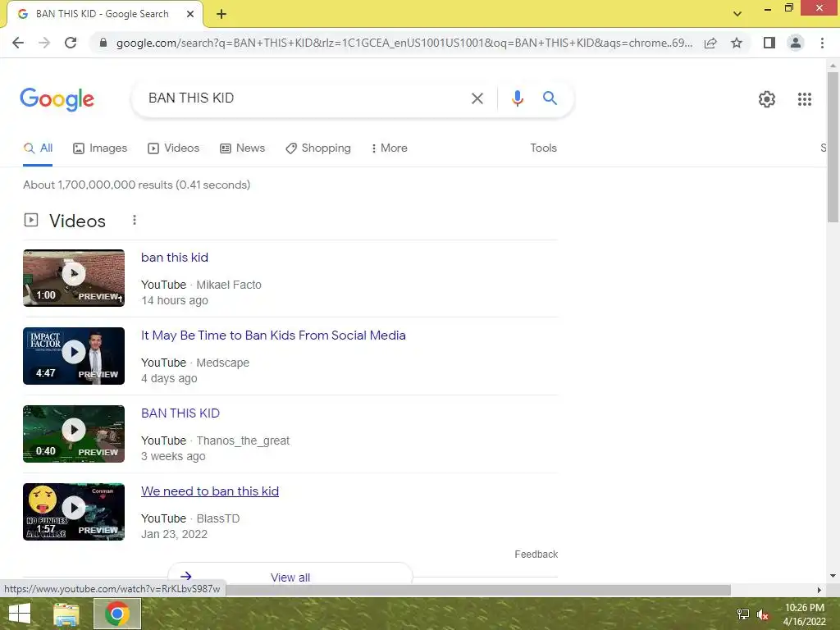840x630 pixels.
Task: Click Feedback below video results
Action: (536, 555)
